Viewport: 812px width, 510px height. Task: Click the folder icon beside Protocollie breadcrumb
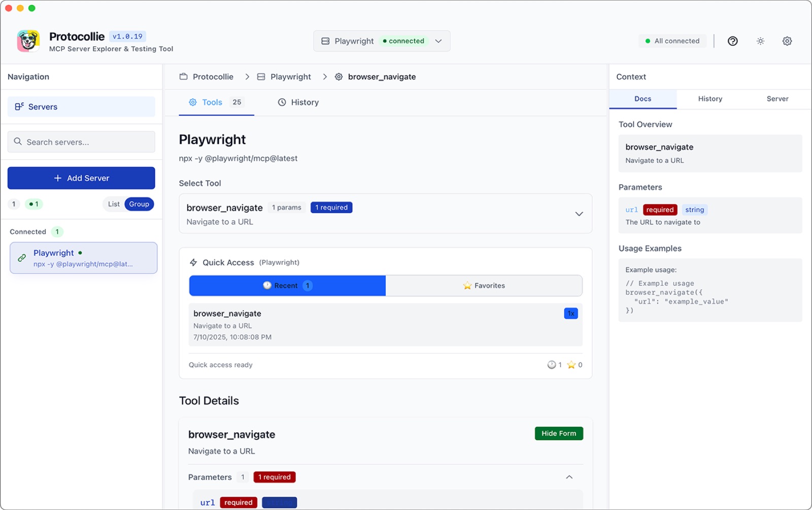tap(184, 77)
